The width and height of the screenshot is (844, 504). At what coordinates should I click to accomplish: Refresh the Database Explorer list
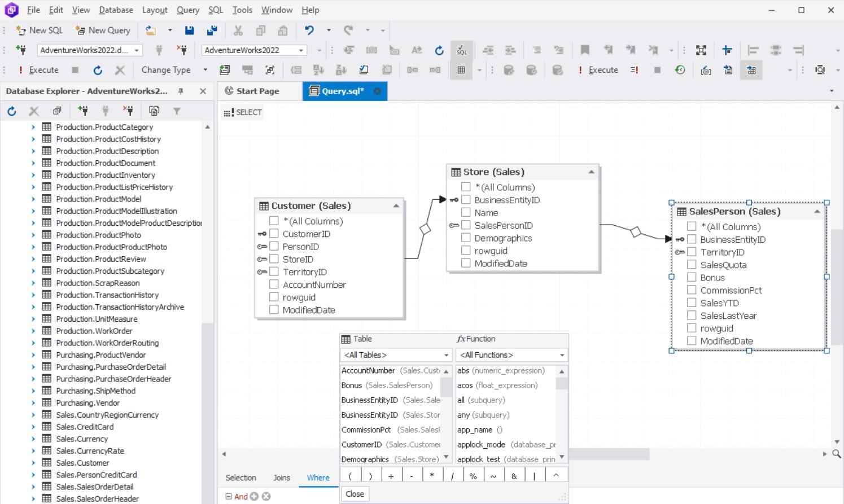point(11,111)
